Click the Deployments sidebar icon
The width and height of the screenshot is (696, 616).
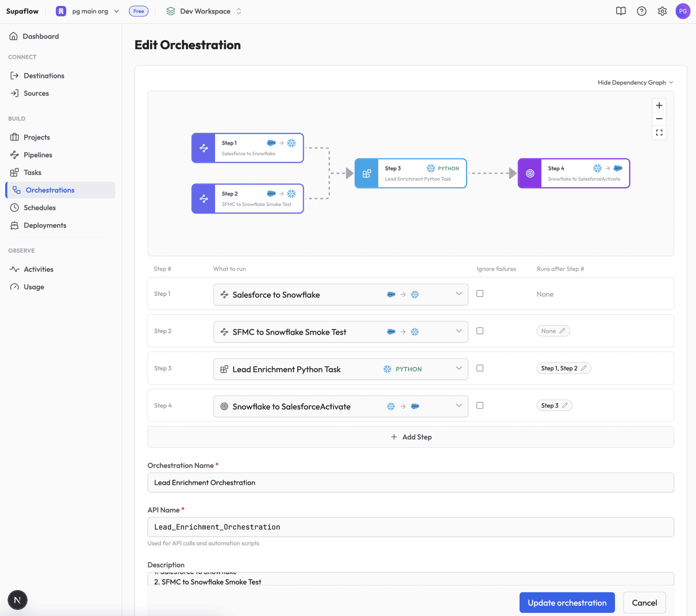(14, 225)
